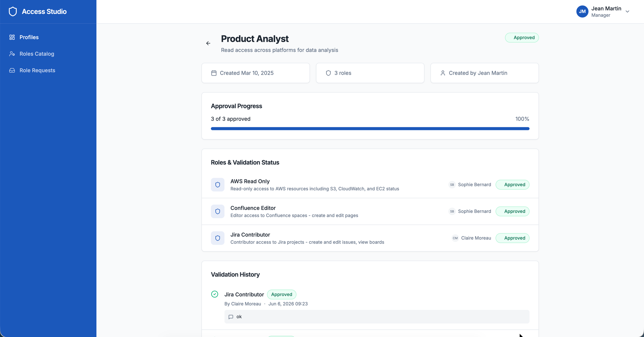Click the Profiles grid icon

(12, 37)
